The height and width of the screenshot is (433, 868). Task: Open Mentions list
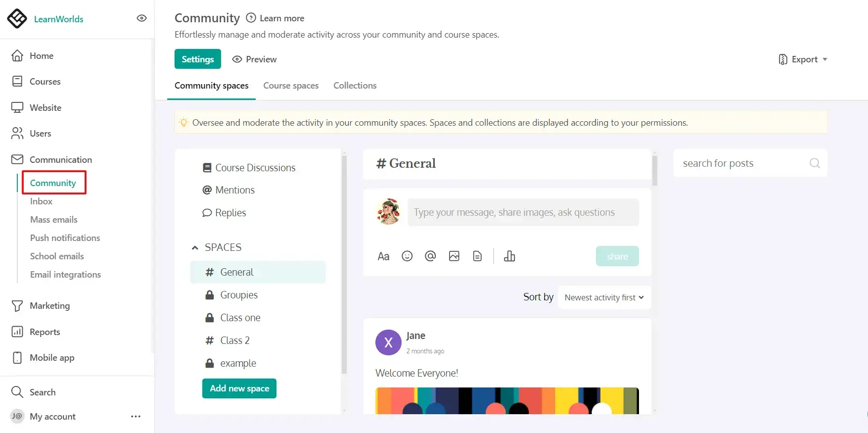(x=228, y=190)
